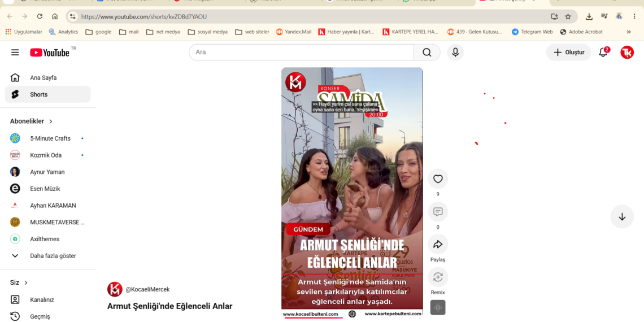Open the web siteler bookmarks folder
The height and width of the screenshot is (322, 644).
pyautogui.click(x=252, y=32)
